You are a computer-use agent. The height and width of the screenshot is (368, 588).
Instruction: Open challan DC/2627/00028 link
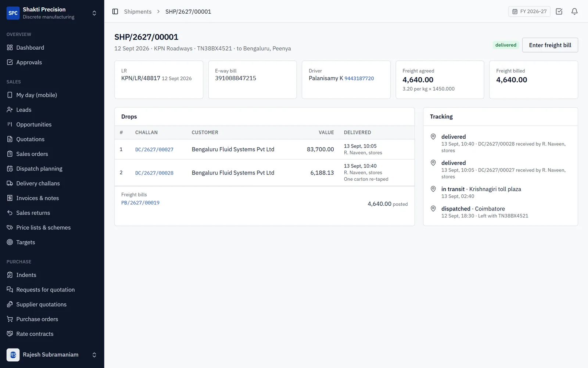coord(154,173)
